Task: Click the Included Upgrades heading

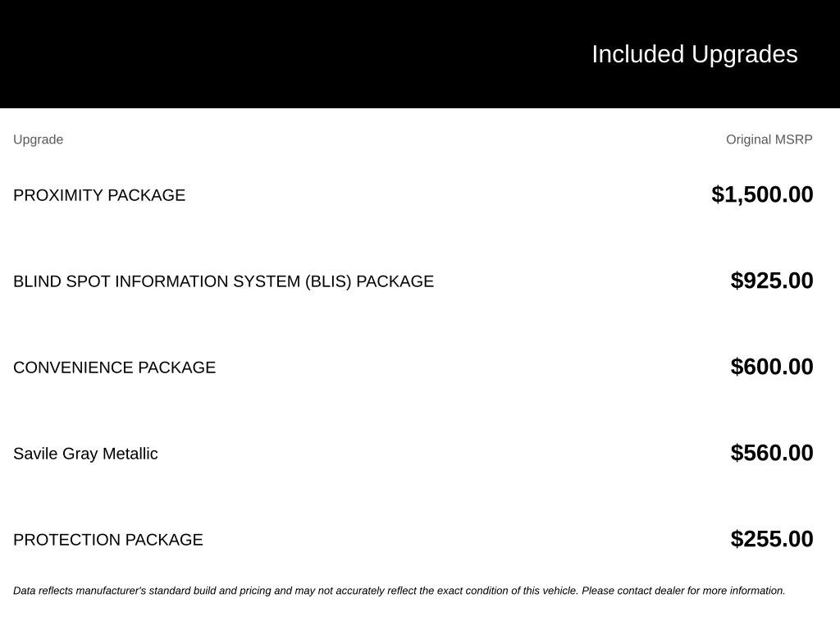Action: (695, 55)
